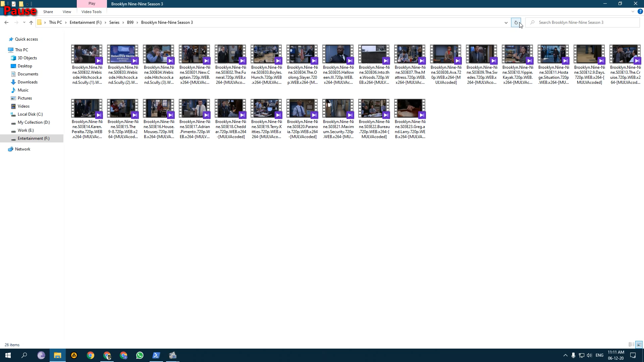This screenshot has width=644, height=362.
Task: Select Entertainment (F:) drive in sidebar
Action: coord(32,138)
